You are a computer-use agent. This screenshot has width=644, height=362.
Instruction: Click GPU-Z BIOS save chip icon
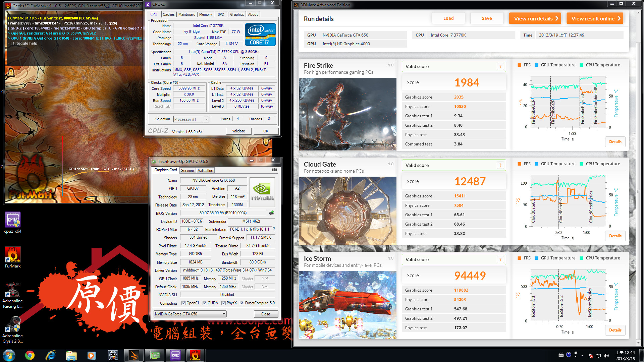coord(271,213)
